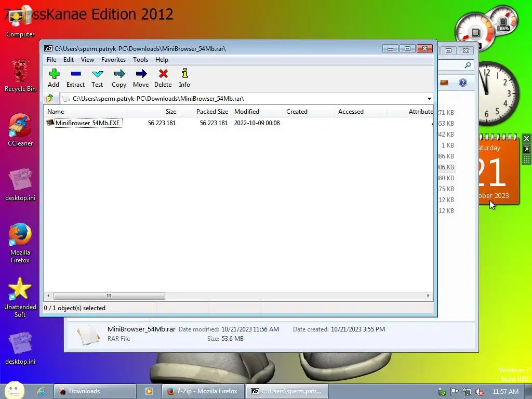Open the View menu
The height and width of the screenshot is (399, 532).
coord(87,59)
